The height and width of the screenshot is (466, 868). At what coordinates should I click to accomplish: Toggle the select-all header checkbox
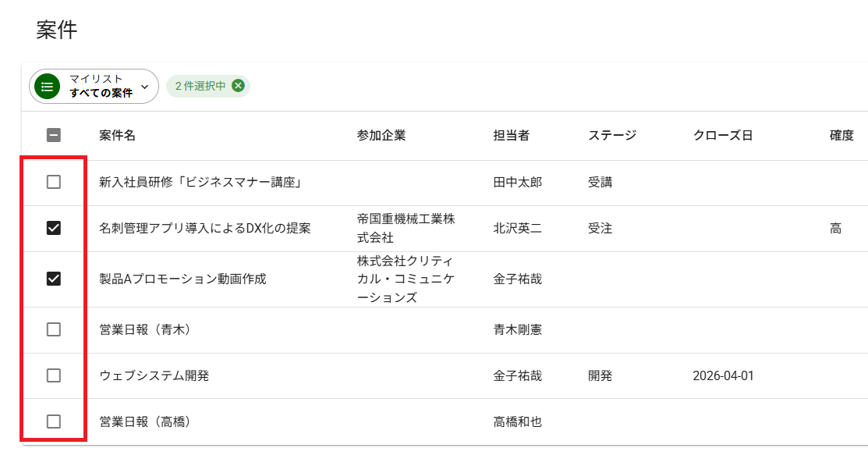pyautogui.click(x=54, y=135)
